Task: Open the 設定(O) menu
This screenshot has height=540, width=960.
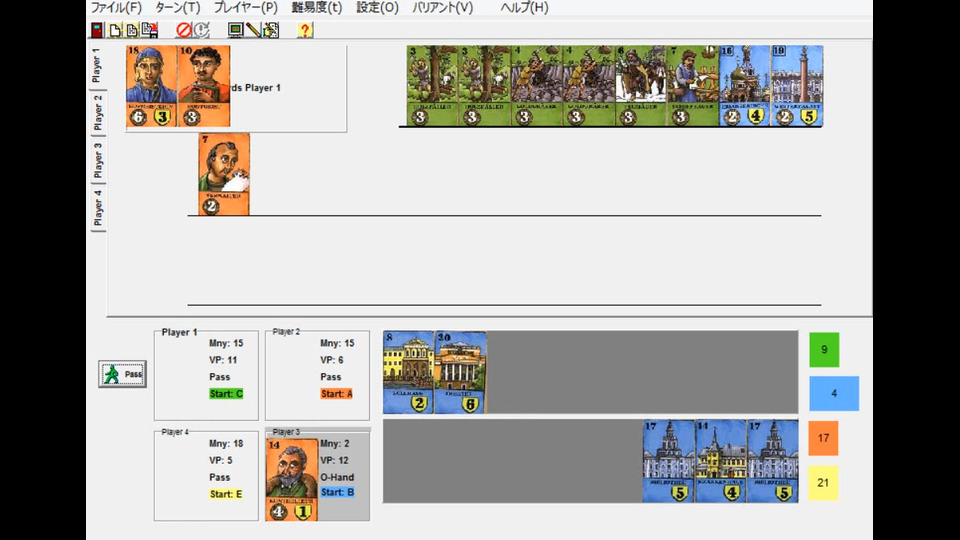Action: (377, 7)
